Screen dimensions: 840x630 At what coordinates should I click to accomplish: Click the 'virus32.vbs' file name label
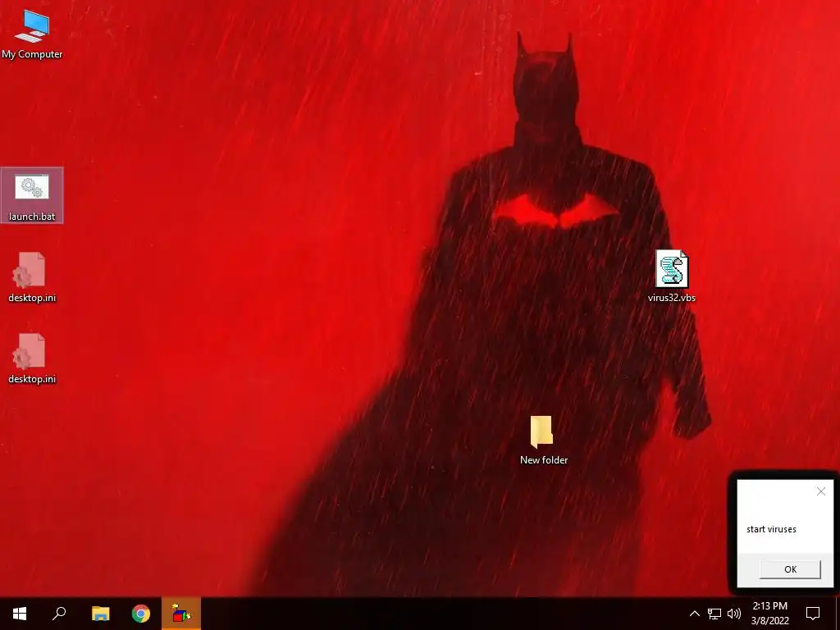672,297
